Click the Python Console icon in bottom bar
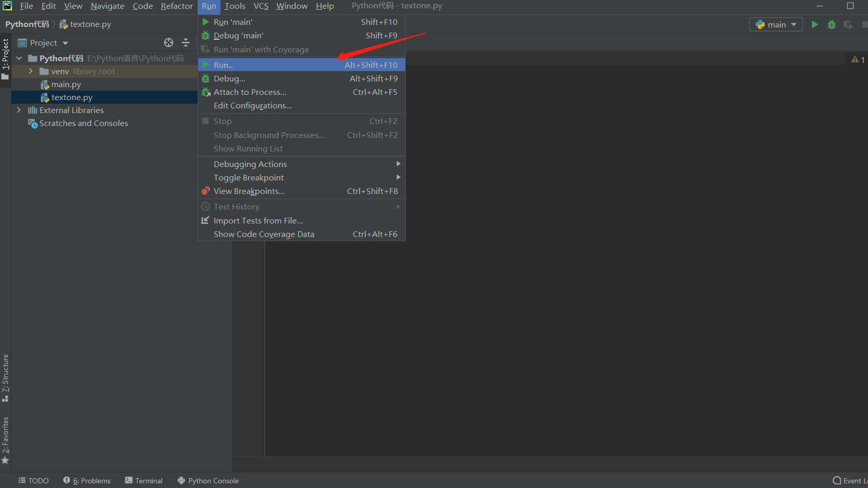The height and width of the screenshot is (488, 868). pos(181,481)
